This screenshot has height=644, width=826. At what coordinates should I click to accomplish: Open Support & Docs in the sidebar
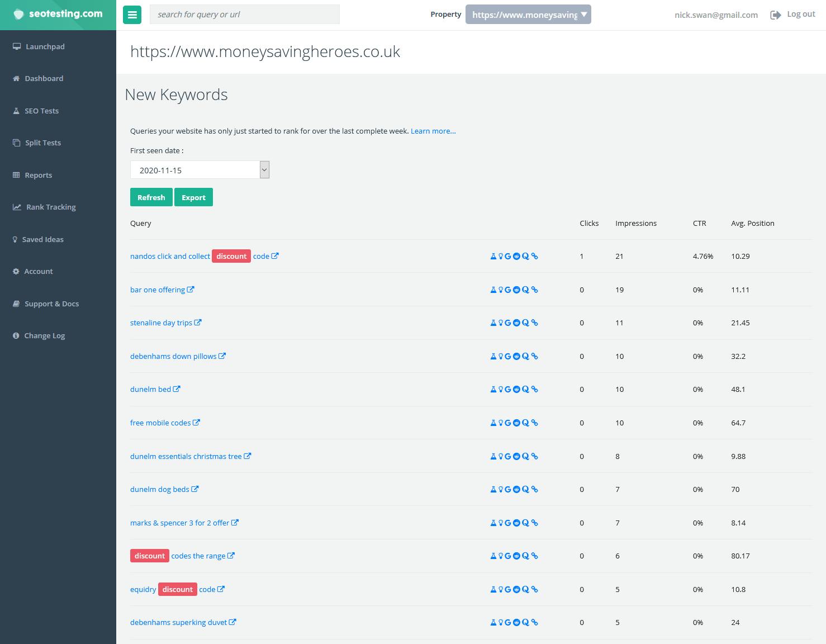pos(46,304)
